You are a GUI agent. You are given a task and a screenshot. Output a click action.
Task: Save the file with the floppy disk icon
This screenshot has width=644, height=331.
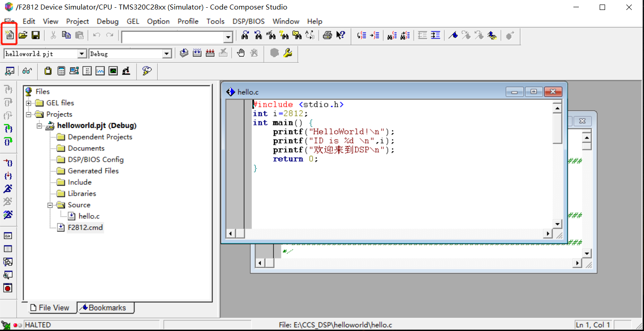coord(35,35)
